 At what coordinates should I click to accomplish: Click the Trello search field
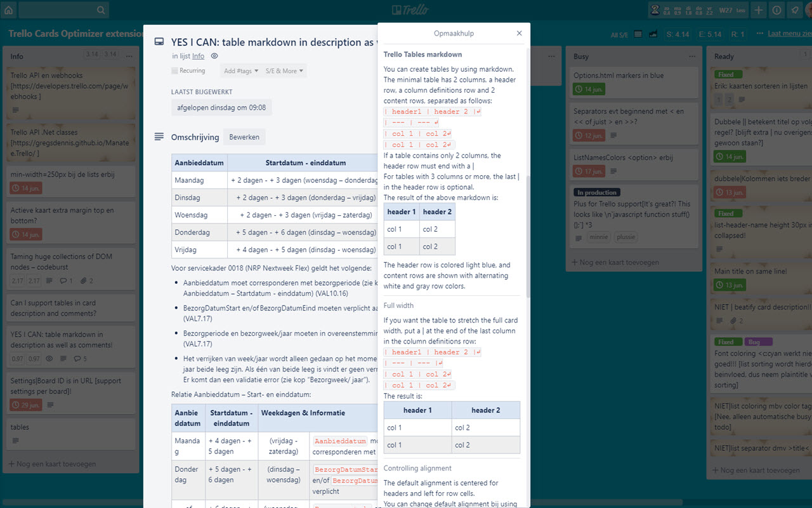click(x=63, y=10)
